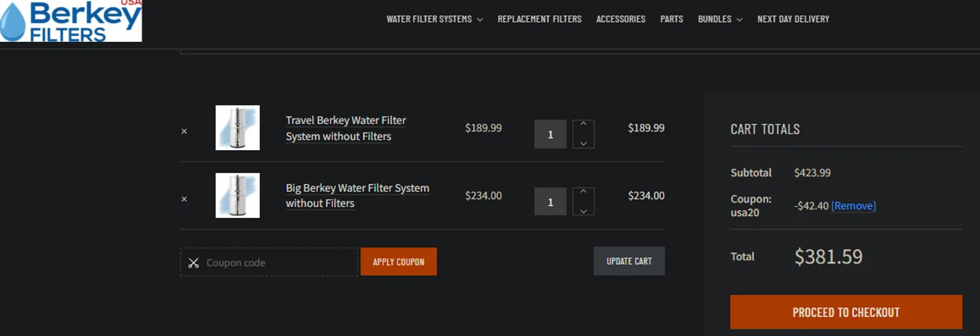
Task: Remove the usa20 coupon
Action: (853, 206)
